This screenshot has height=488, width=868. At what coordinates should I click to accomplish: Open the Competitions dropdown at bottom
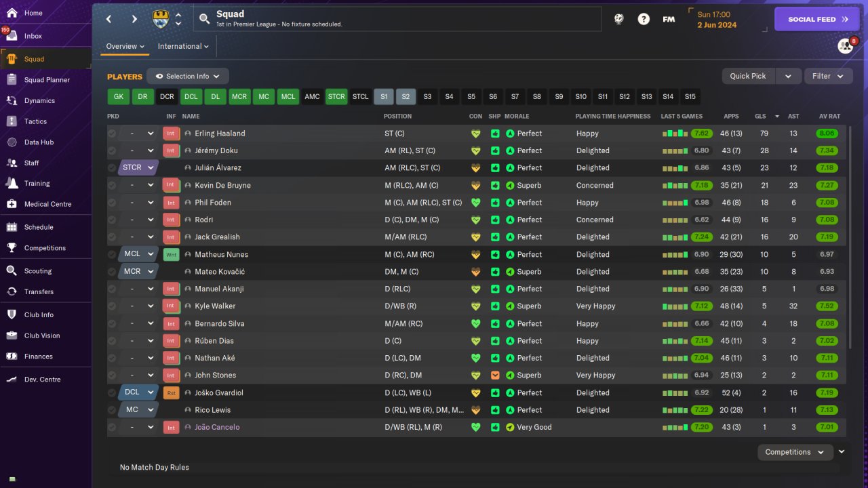[795, 452]
